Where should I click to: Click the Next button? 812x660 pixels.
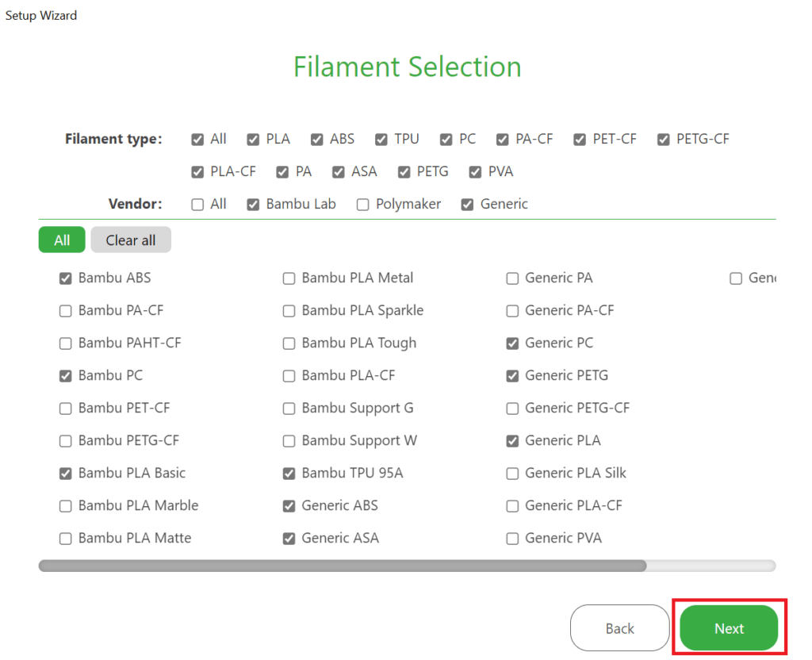729,628
